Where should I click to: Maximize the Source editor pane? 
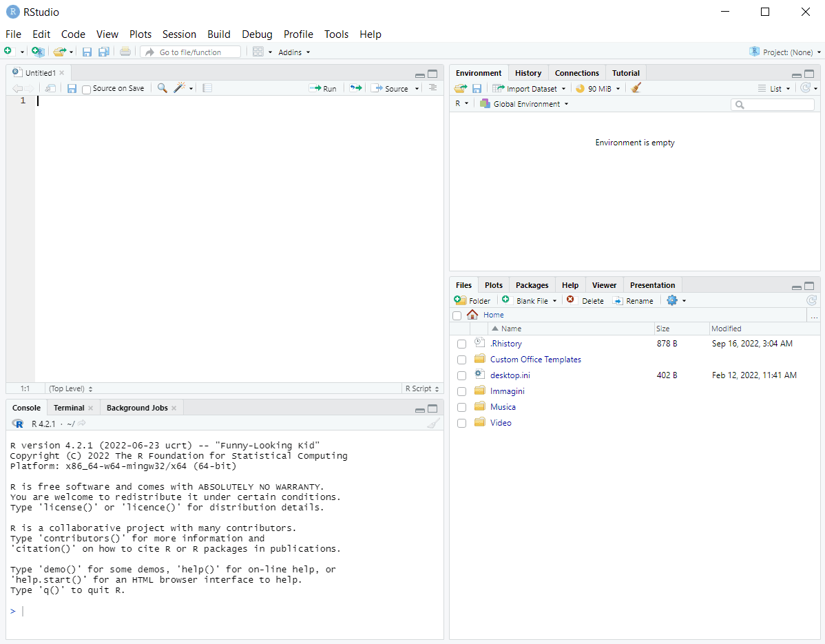point(432,74)
